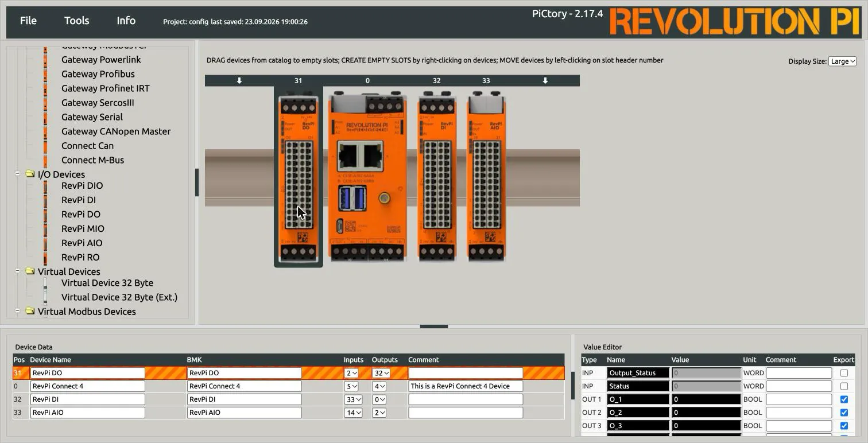Uncheck Export for O_2
Image resolution: width=868 pixels, height=443 pixels.
(844, 413)
